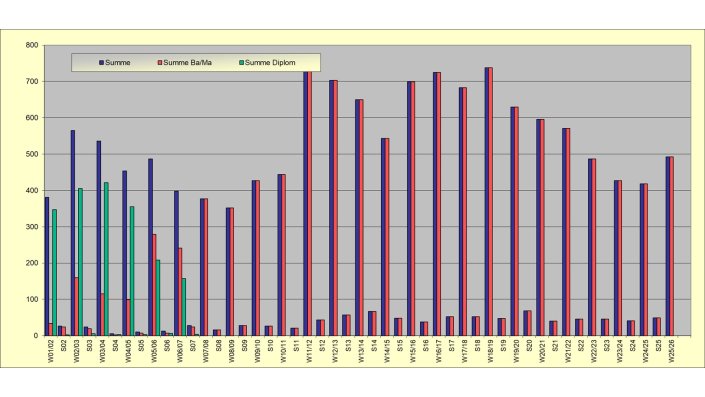The width and height of the screenshot is (705, 397).
Task: Click the W07/08 x-axis label
Action: pyautogui.click(x=206, y=351)
